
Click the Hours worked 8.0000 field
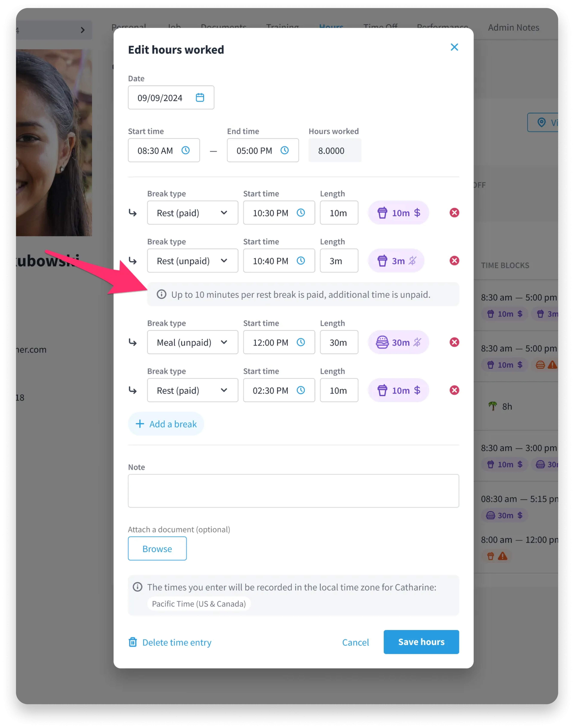335,150
